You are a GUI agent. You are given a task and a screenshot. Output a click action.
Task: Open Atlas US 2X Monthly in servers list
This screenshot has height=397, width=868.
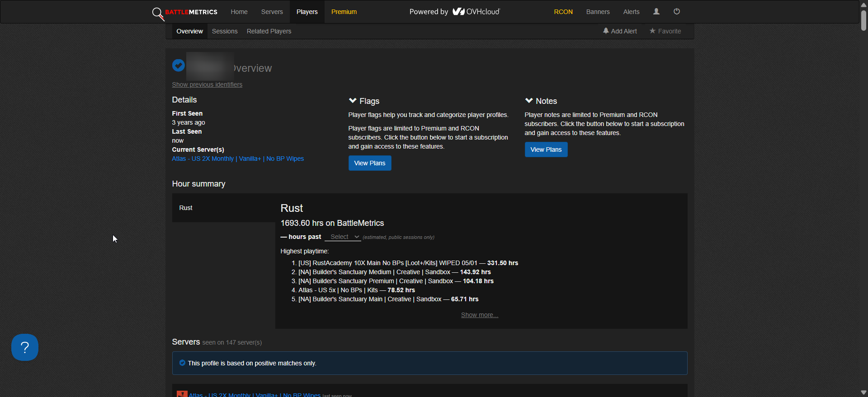click(x=255, y=395)
